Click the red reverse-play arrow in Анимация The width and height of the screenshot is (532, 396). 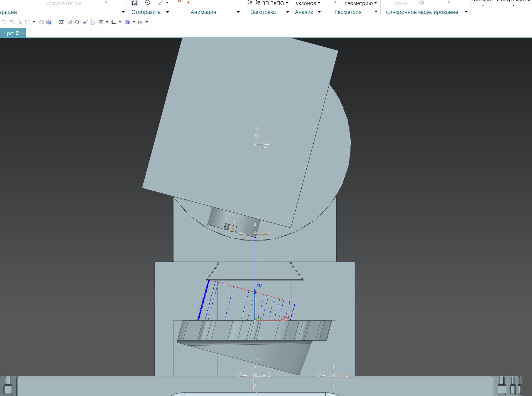[x=188, y=2]
